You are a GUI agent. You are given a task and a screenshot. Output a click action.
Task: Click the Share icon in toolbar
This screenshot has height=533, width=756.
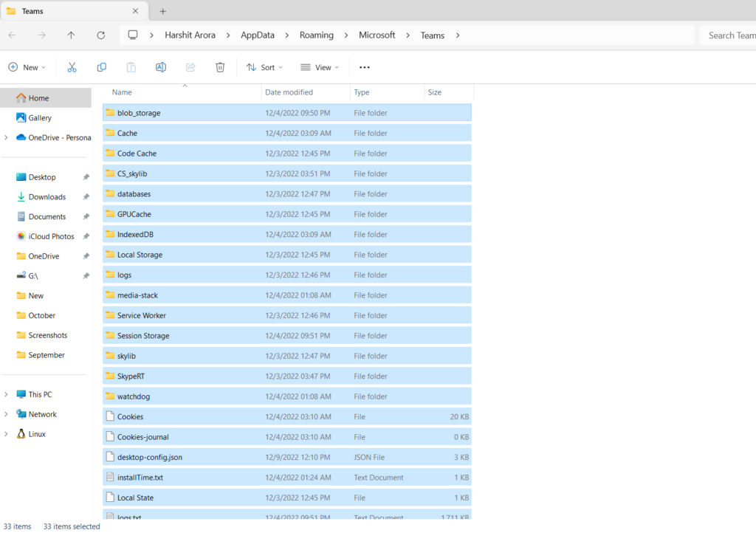click(x=190, y=67)
